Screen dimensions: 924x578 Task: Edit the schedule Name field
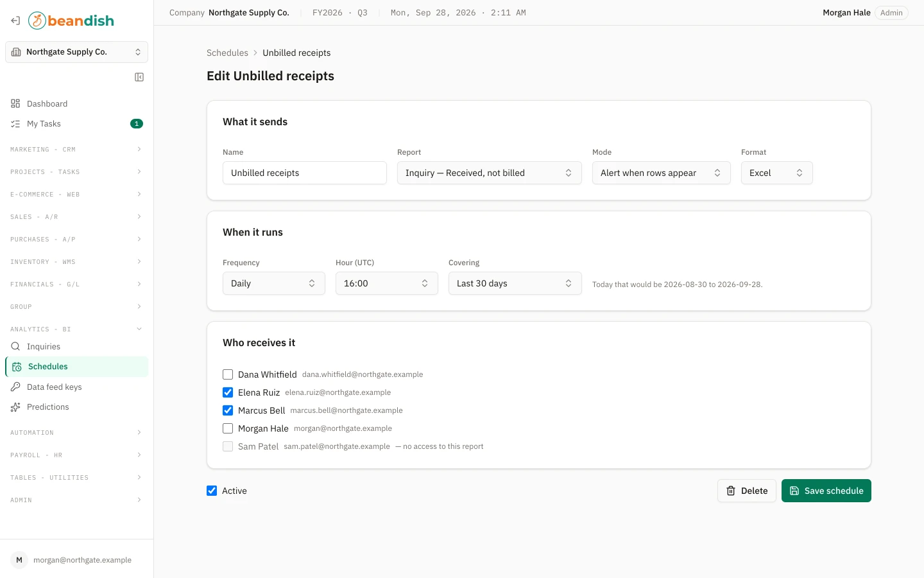pos(305,173)
